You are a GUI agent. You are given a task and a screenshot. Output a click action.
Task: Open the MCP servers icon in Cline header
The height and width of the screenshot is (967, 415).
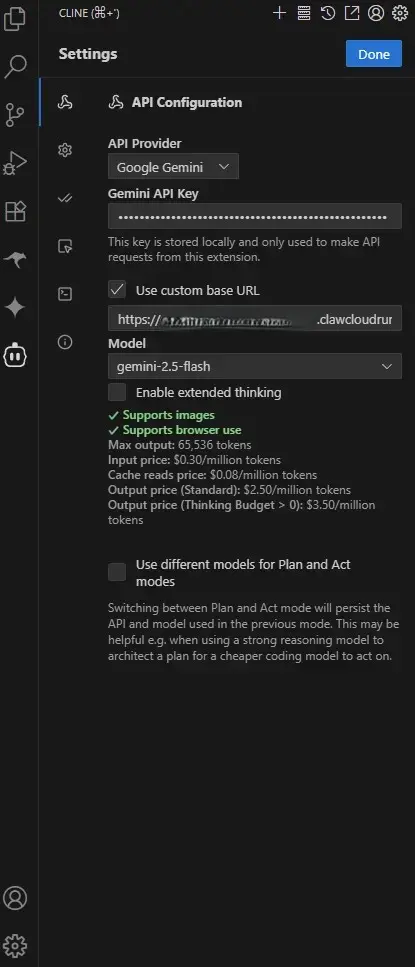pyautogui.click(x=303, y=13)
